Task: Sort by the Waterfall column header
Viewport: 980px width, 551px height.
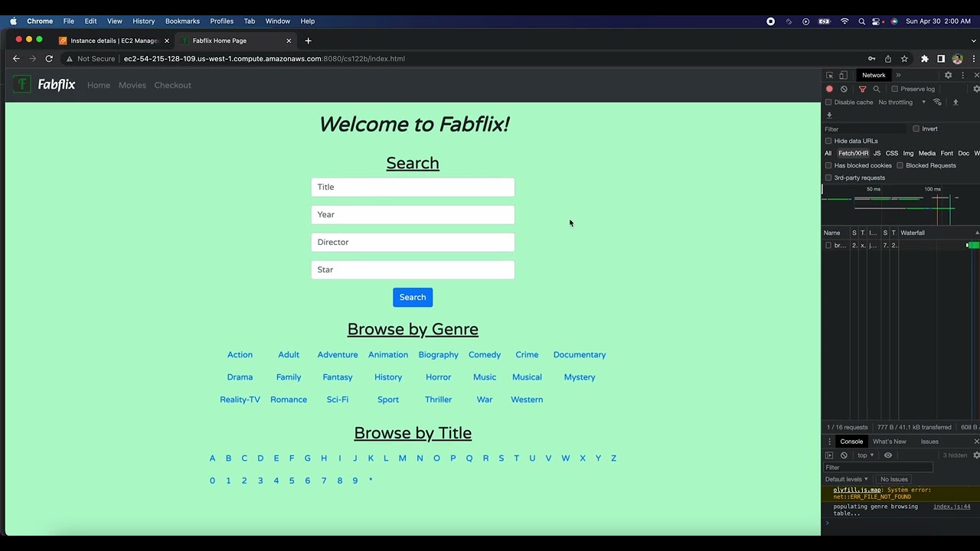Action: (x=938, y=233)
